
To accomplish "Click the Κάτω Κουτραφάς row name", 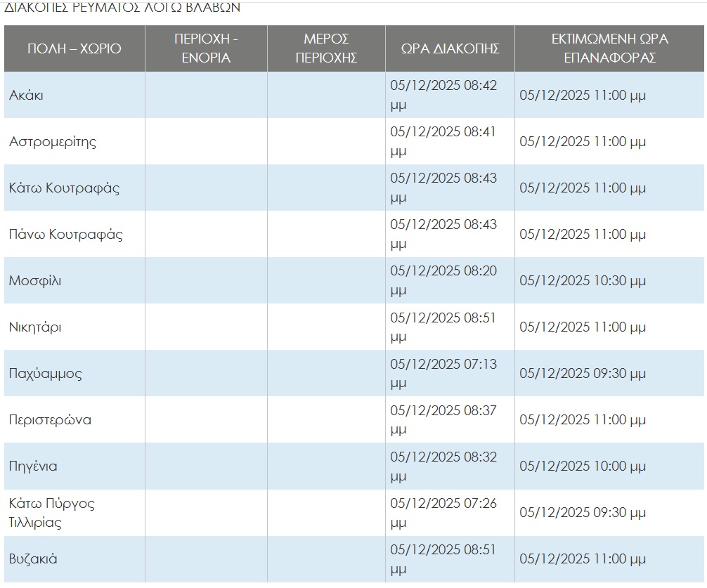I will (x=64, y=188).
